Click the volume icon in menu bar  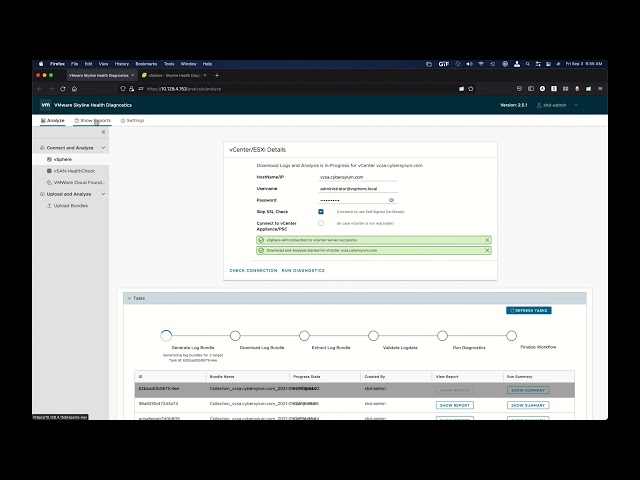coord(469,64)
